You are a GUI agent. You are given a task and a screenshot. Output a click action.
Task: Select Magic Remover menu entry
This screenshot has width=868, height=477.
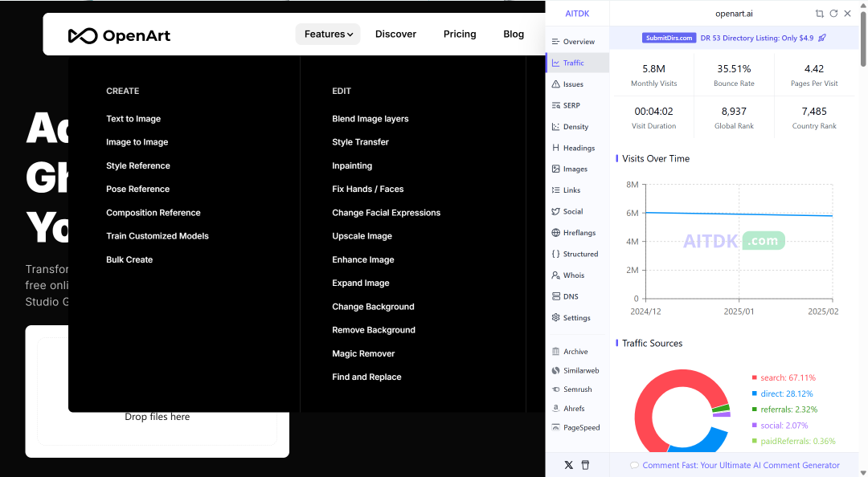click(363, 353)
